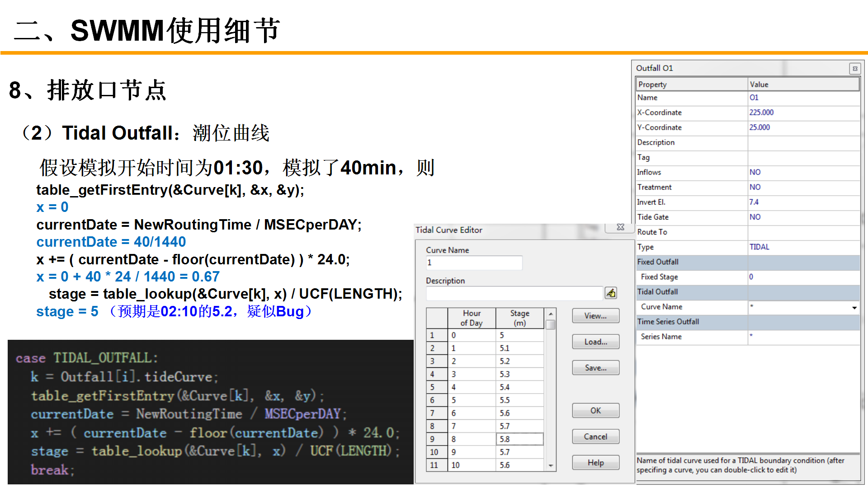This screenshot has width=868, height=488.
Task: Open Help for Tidal Curve Editor
Action: 595,463
